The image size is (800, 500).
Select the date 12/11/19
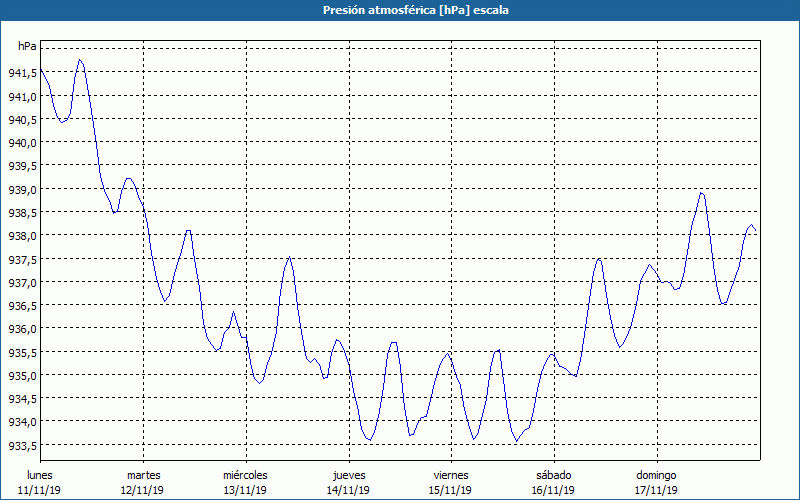142,490
